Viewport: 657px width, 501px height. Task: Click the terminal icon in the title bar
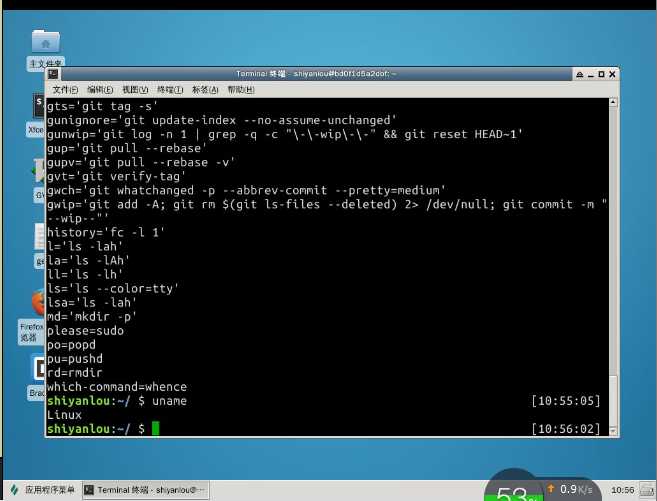coord(53,74)
